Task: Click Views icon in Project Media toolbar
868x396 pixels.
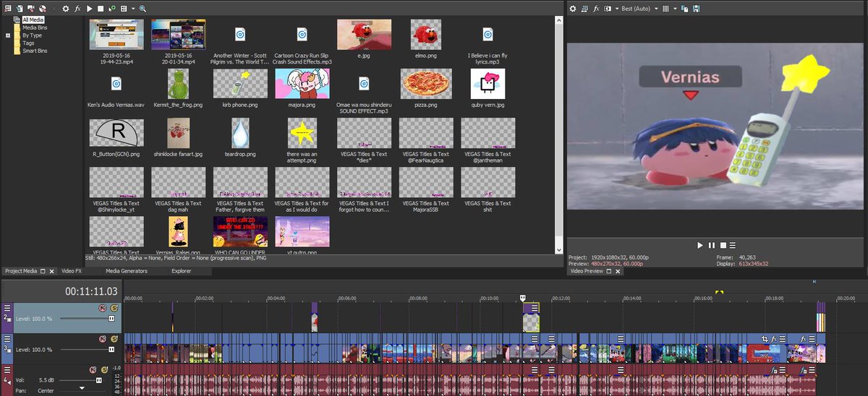Action: pyautogui.click(x=124, y=9)
